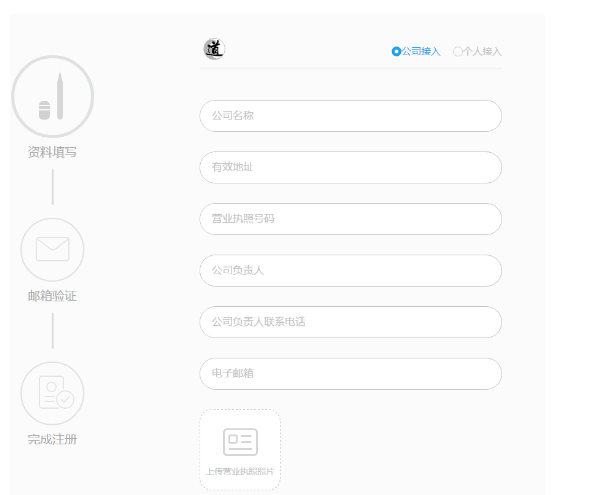The image size is (593, 495).
Task: Click the envelope icon for 邮箱验证
Action: pos(52,250)
